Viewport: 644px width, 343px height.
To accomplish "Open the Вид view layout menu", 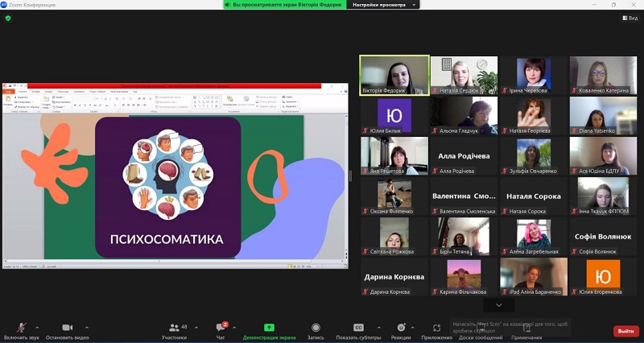I will coord(629,18).
